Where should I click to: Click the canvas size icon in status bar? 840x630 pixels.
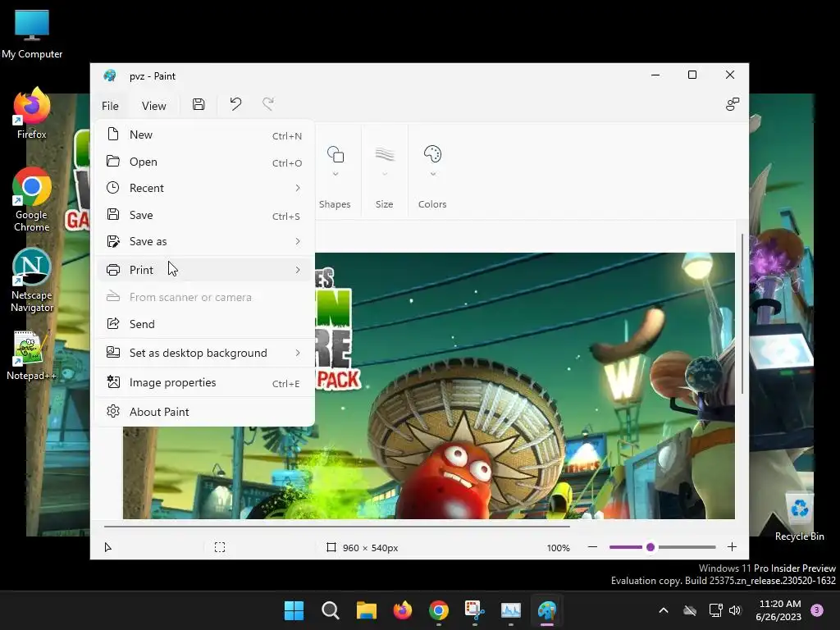(331, 547)
